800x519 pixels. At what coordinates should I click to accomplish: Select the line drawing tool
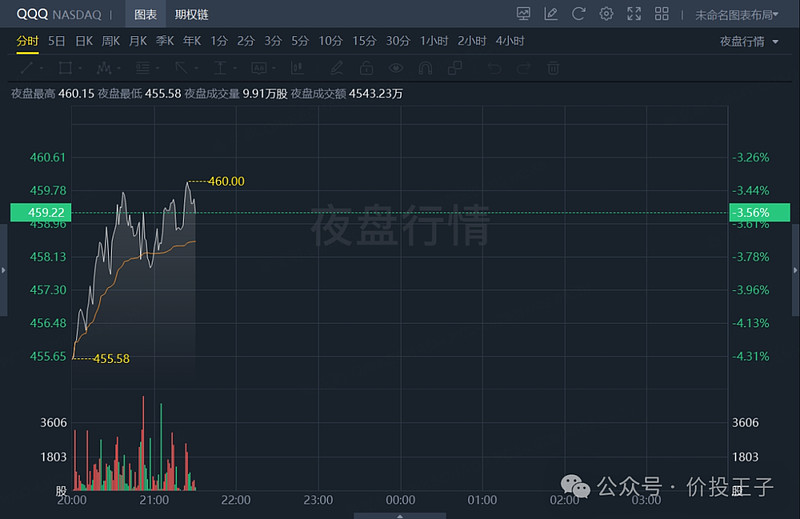tap(27, 67)
